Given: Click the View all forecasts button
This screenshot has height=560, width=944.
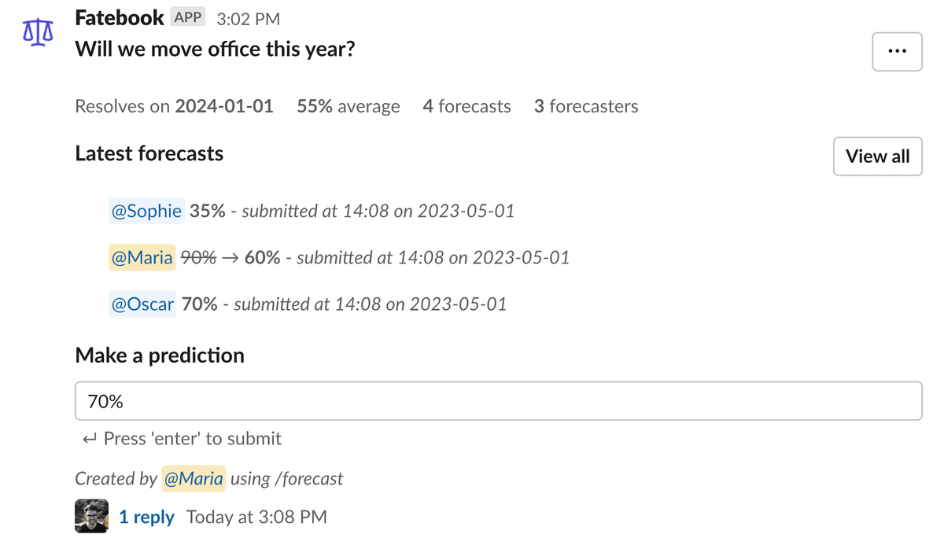Looking at the screenshot, I should point(877,157).
